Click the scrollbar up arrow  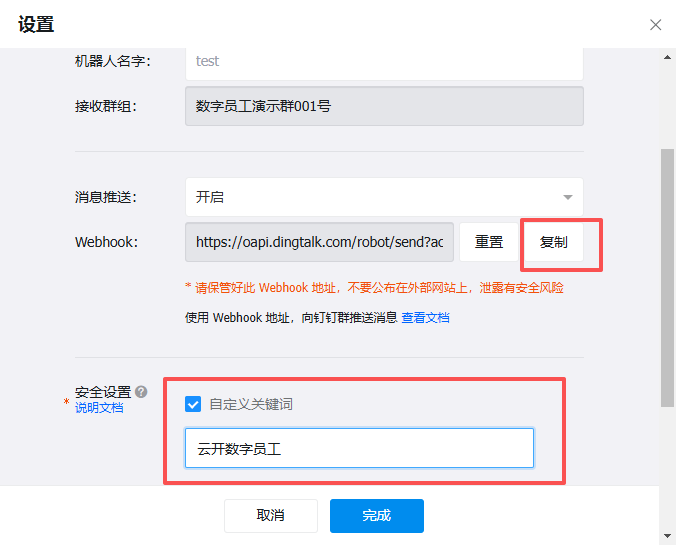667,57
